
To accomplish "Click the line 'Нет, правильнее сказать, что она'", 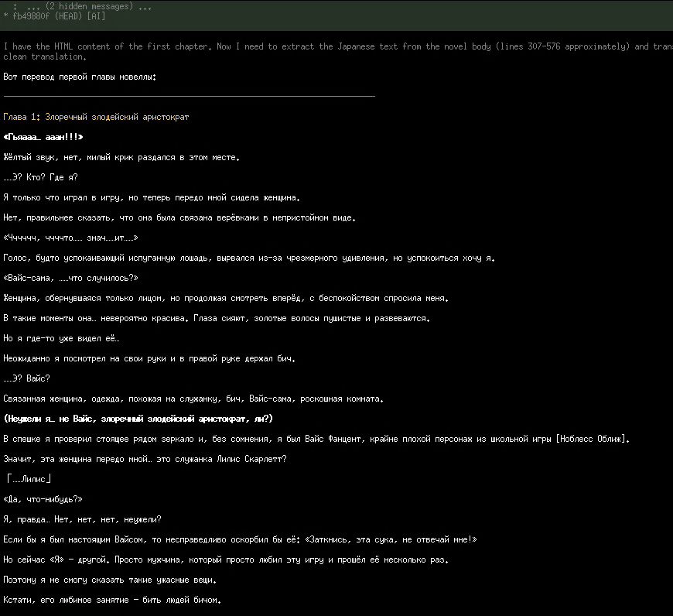I will [179, 217].
